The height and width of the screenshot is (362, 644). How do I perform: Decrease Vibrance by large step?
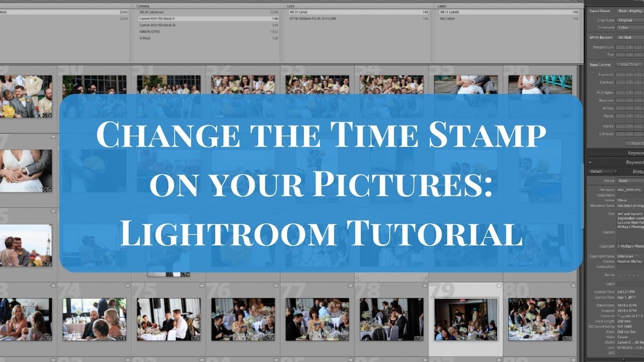[x=620, y=134]
